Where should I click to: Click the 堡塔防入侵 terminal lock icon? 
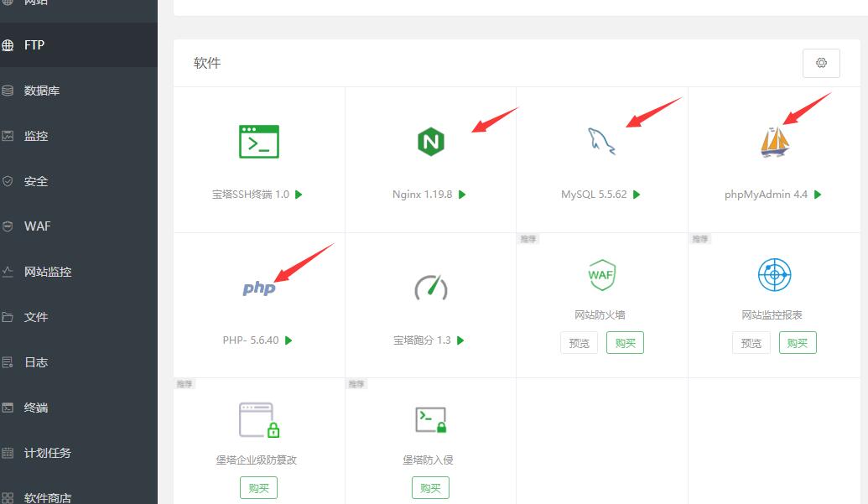tap(431, 420)
